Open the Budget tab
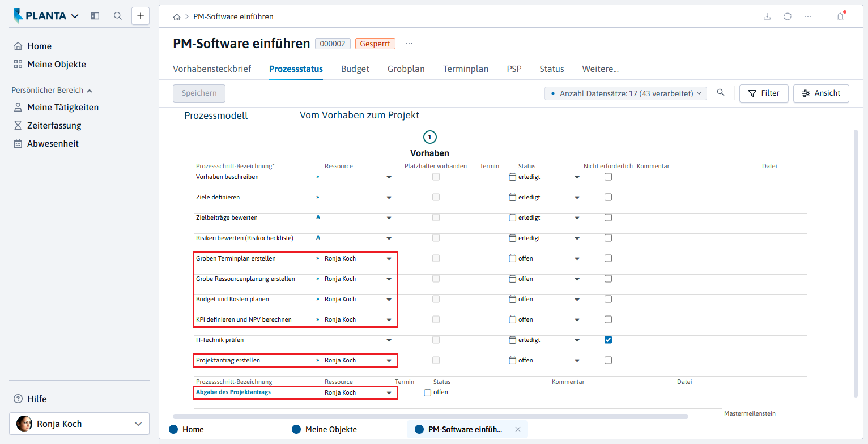This screenshot has height=444, width=868. (x=355, y=69)
